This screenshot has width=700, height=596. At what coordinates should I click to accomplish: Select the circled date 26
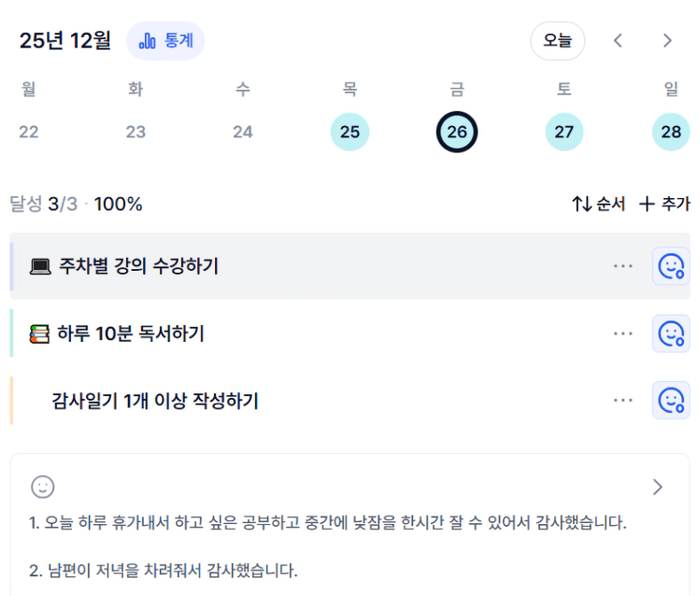(457, 132)
